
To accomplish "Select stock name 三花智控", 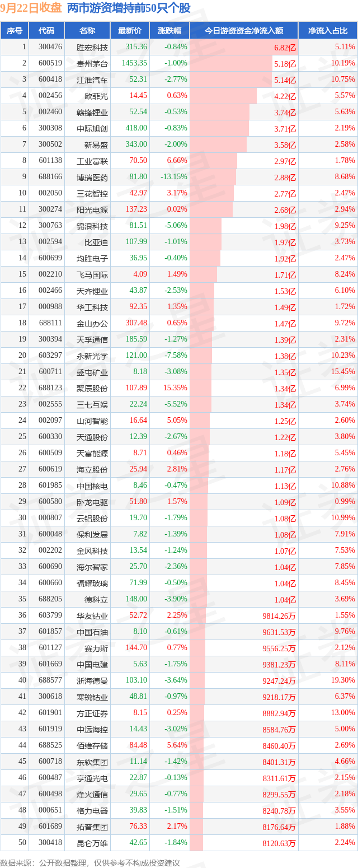I will coord(92,193).
